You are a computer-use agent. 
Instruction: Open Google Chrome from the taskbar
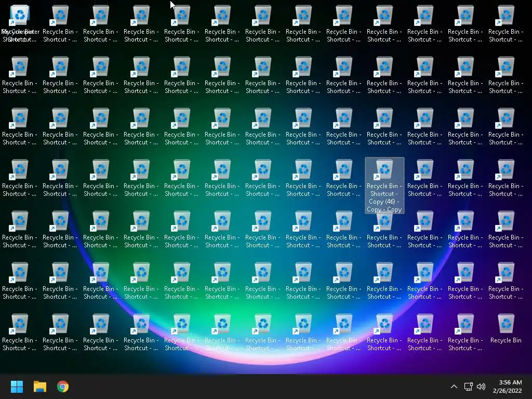[x=63, y=387]
